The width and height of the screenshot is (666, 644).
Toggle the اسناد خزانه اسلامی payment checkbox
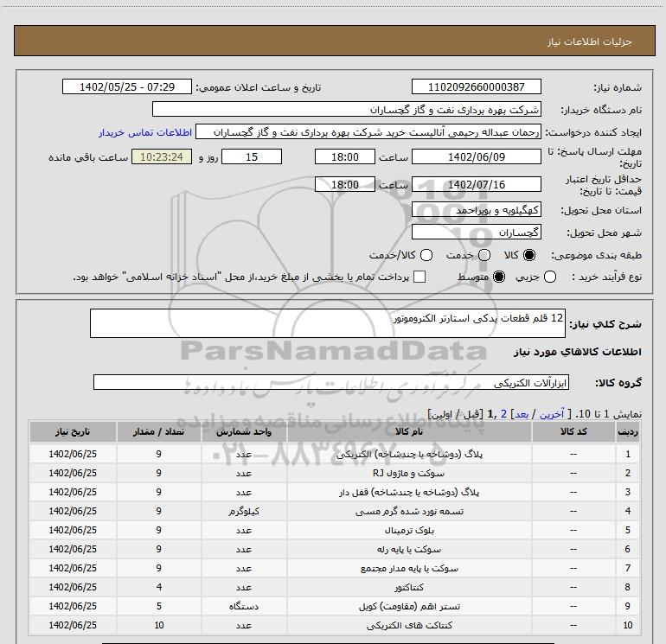coord(419,277)
